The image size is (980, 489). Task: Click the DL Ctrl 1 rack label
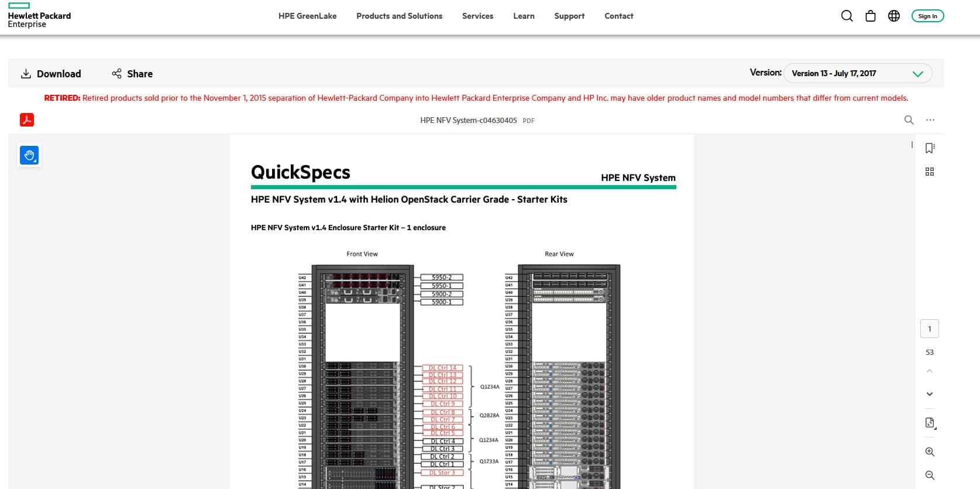[442, 464]
